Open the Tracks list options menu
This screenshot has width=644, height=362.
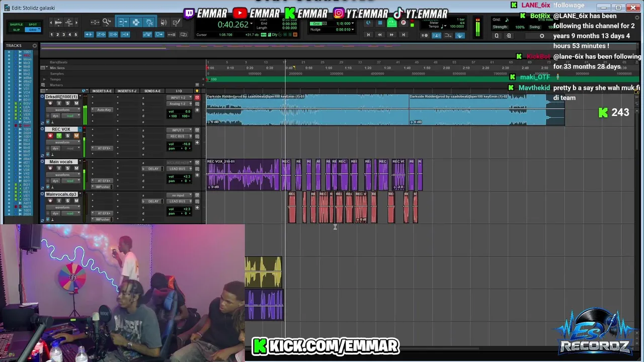tap(35, 46)
